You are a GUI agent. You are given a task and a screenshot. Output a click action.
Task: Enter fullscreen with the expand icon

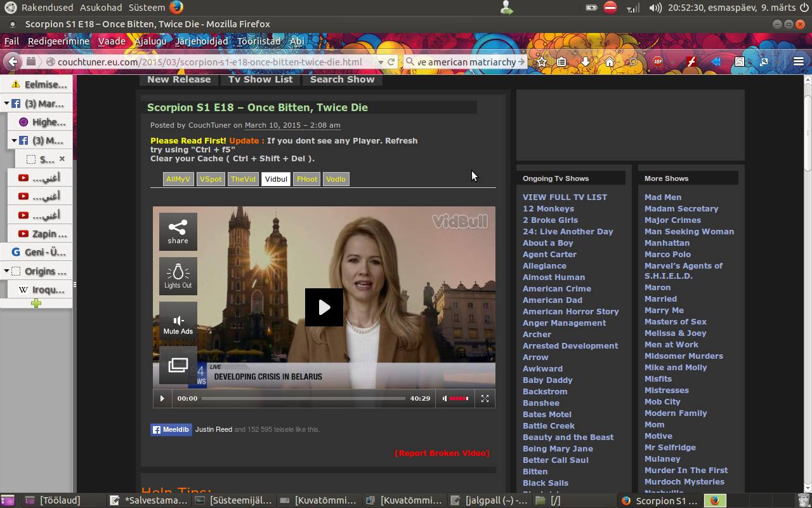tap(485, 398)
